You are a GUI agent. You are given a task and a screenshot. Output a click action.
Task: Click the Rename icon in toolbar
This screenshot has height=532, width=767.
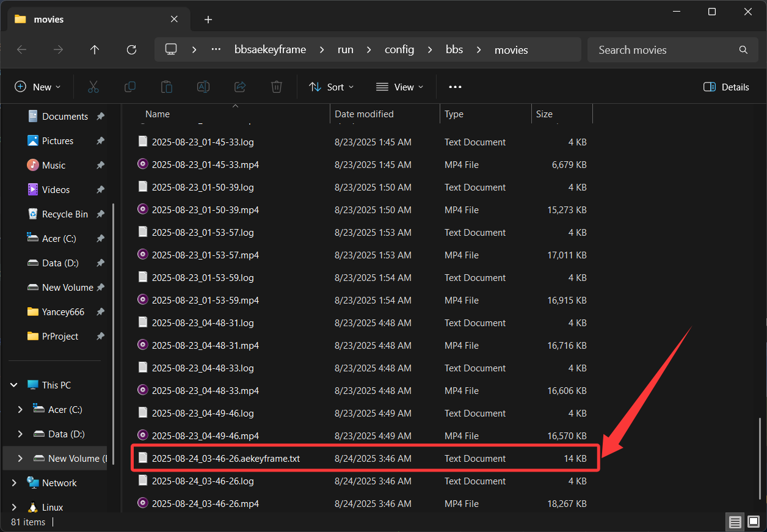[x=203, y=87]
